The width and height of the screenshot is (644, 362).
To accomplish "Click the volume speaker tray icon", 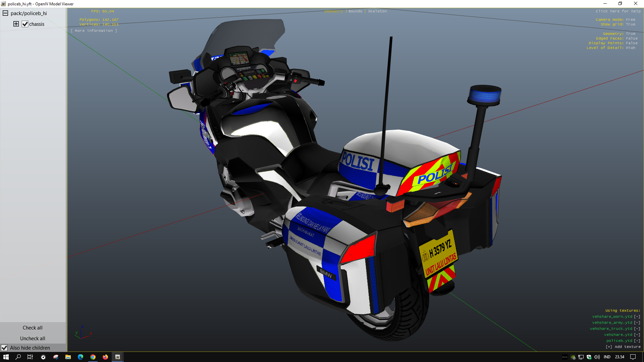I will (x=597, y=357).
